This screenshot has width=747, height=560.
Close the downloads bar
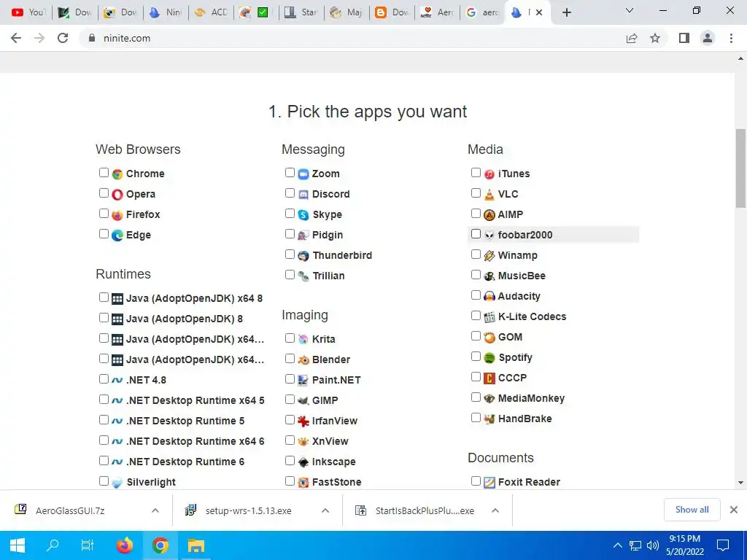[734, 510]
